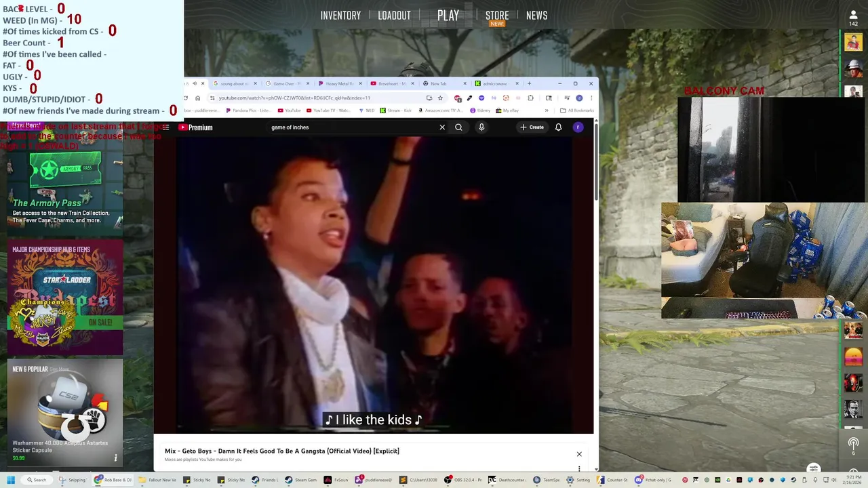868x488 pixels.
Task: Open the Snipping Tool from the taskbar
Action: coord(73,480)
